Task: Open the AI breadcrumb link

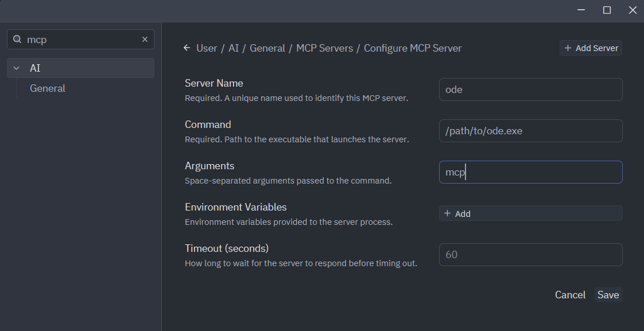Action: point(233,48)
